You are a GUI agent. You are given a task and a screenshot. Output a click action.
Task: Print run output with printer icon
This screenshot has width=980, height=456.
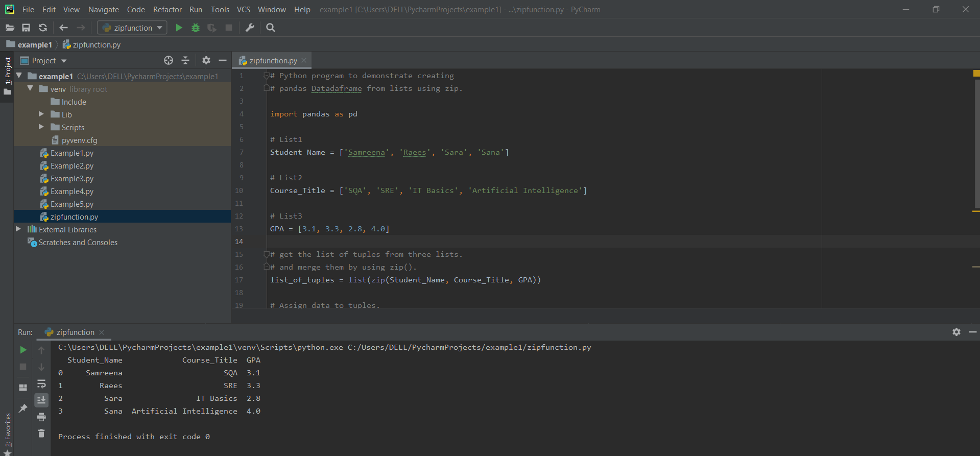pyautogui.click(x=41, y=417)
